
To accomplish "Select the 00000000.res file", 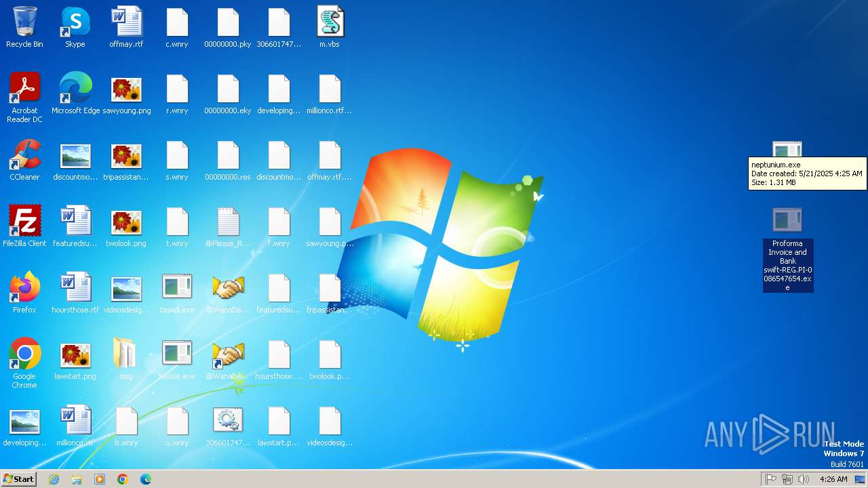I will 228,160.
